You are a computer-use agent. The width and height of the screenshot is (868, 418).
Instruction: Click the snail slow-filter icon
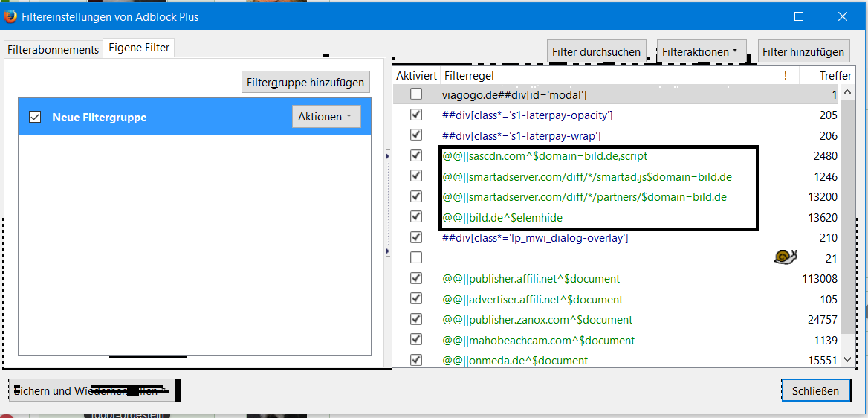tap(786, 257)
